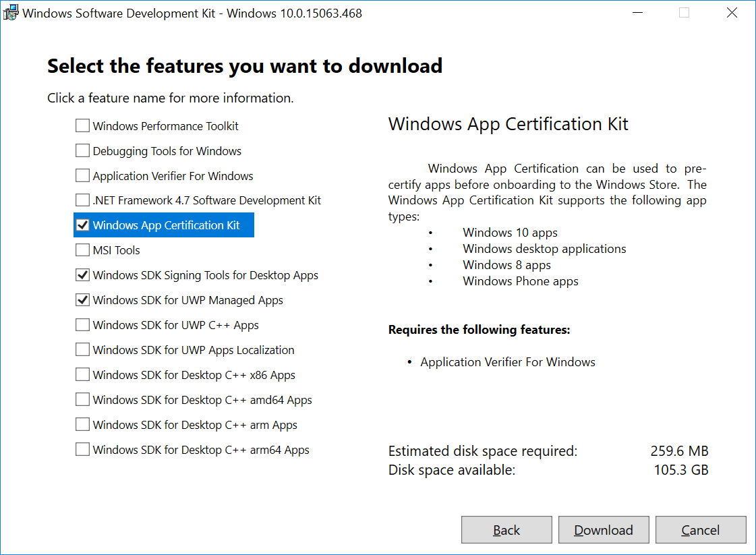Enable Windows SDK for Desktop C++ arm Apps
The height and width of the screenshot is (555, 756).
(82, 425)
